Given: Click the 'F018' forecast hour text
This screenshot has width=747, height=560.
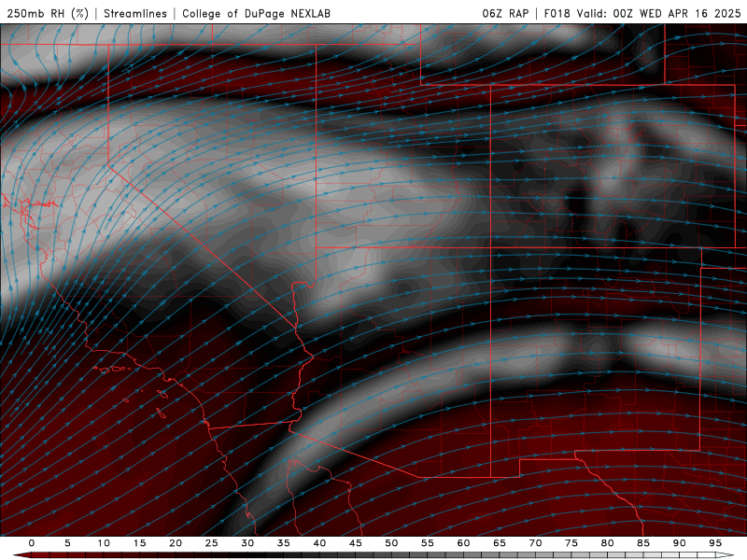Looking at the screenshot, I should pyautogui.click(x=557, y=13).
